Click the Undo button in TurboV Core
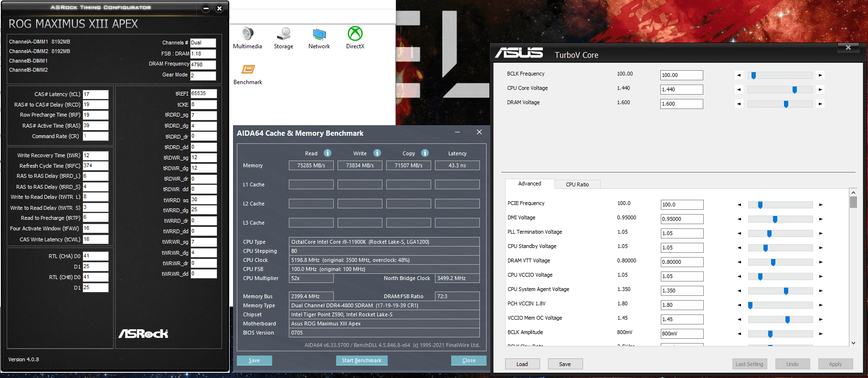Image resolution: width=868 pixels, height=378 pixels. click(793, 364)
